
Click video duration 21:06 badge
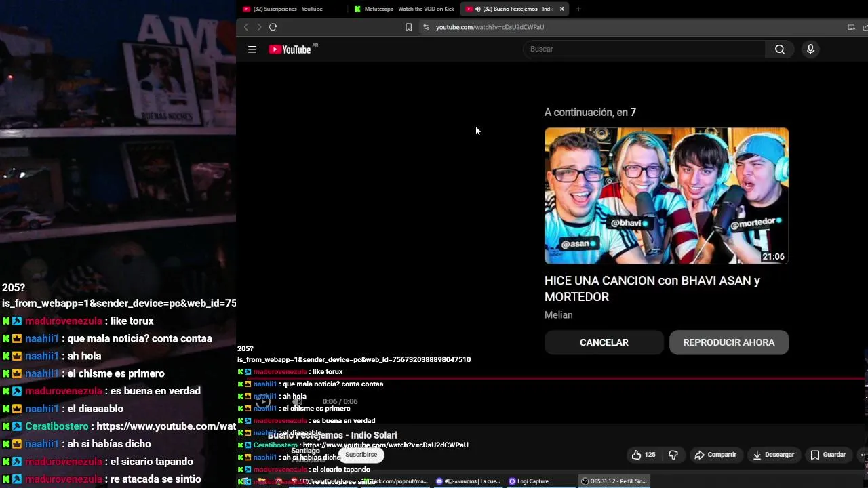pos(773,257)
